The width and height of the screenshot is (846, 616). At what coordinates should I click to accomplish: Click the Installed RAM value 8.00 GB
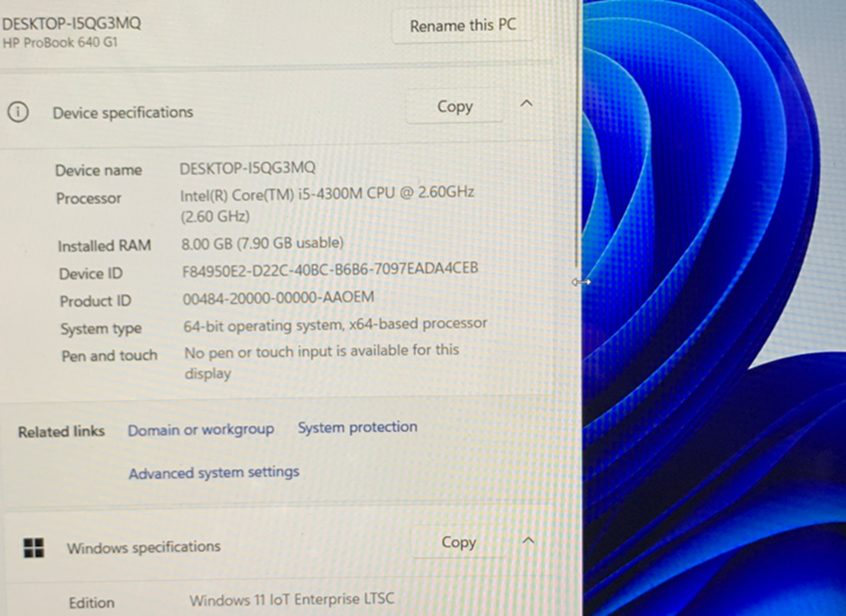(207, 244)
